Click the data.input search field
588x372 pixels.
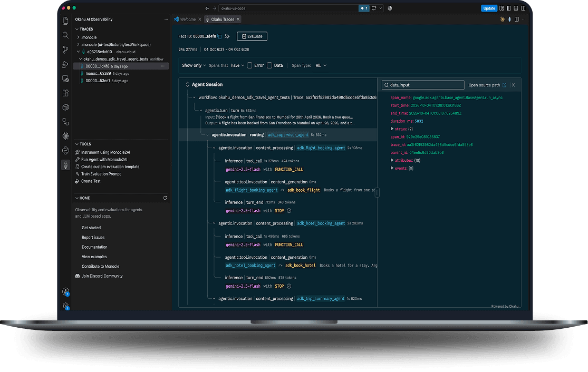[423, 85]
